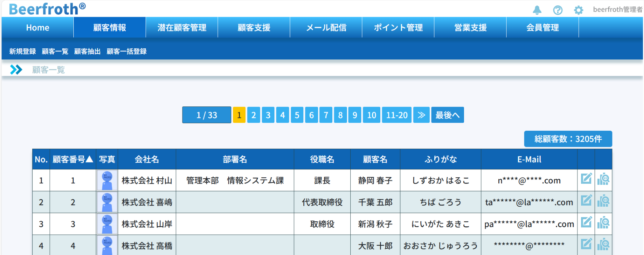Open the settings gear icon
644x255 pixels.
coord(578,10)
